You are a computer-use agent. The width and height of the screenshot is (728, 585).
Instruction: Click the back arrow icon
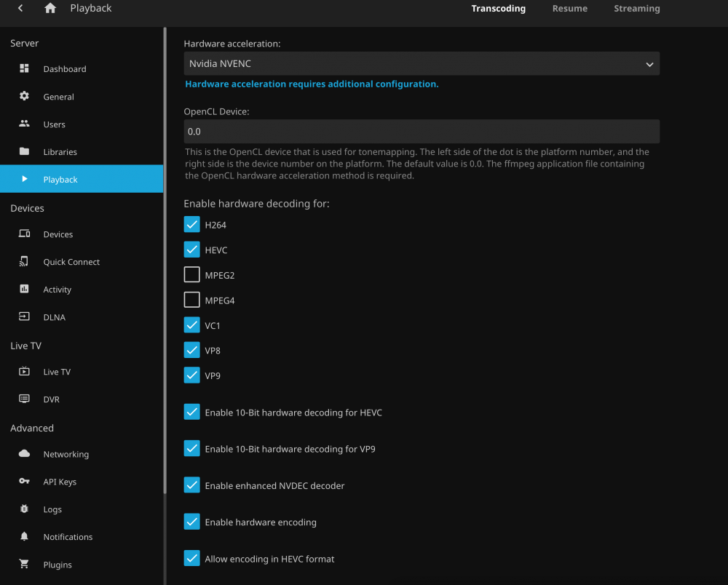tap(20, 8)
